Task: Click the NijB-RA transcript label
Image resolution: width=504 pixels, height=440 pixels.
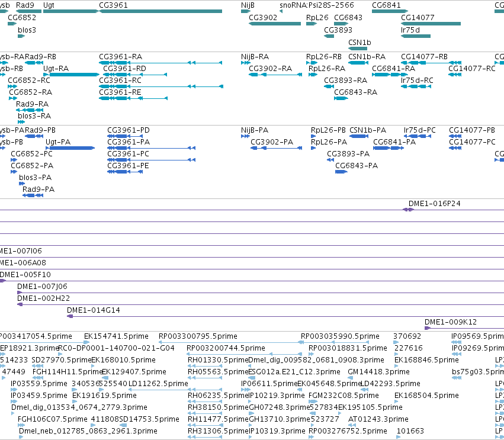Action: tap(255, 57)
